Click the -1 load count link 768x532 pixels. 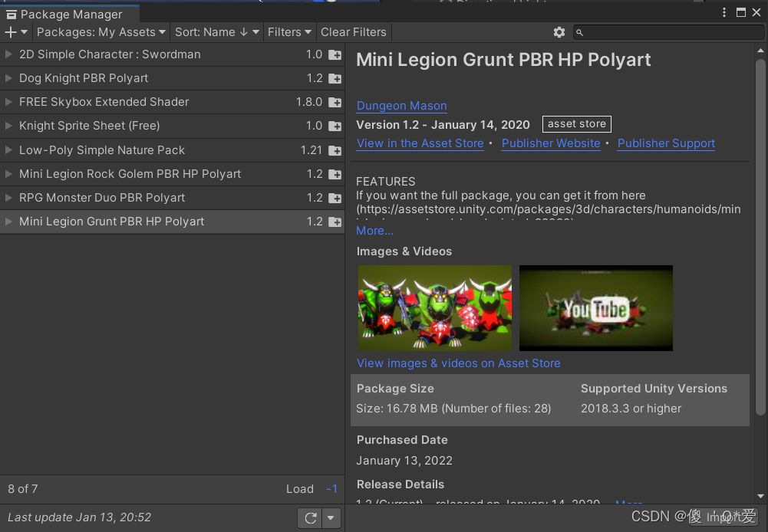[x=331, y=489]
